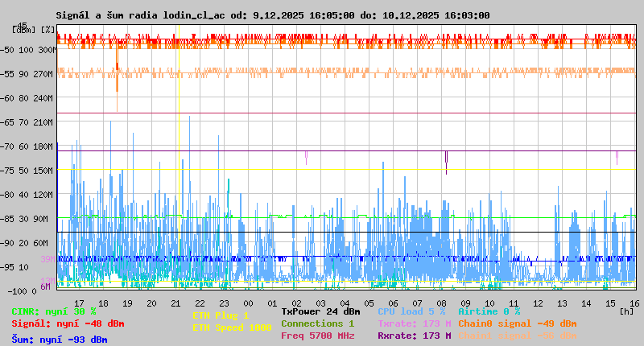The height and width of the screenshot is (346, 644).
Task: Click the hour '17' x-axis label
Action: [79, 303]
